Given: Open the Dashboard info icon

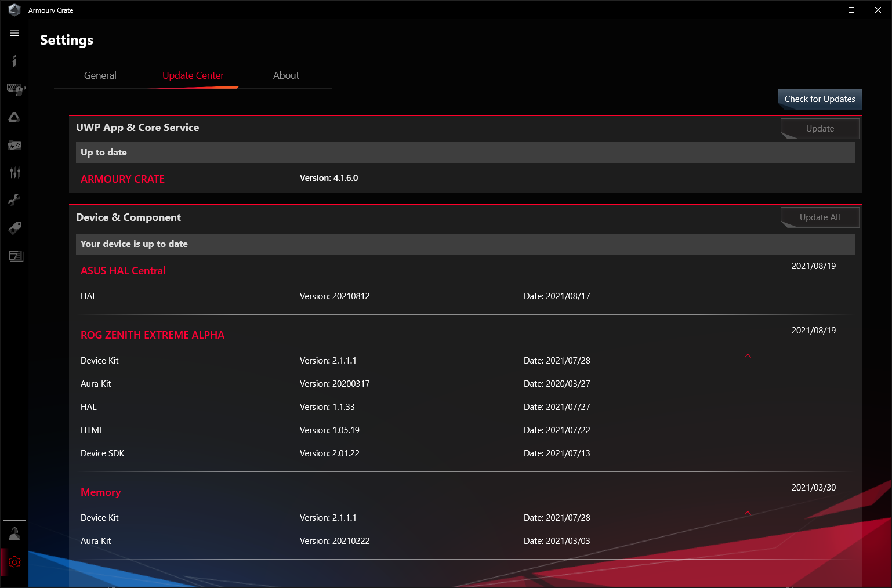Looking at the screenshot, I should (x=14, y=61).
